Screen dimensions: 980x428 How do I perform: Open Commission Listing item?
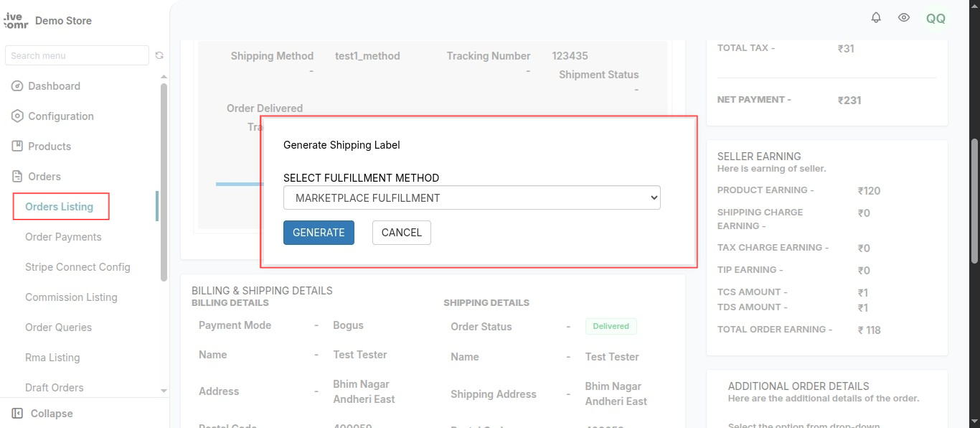71,297
